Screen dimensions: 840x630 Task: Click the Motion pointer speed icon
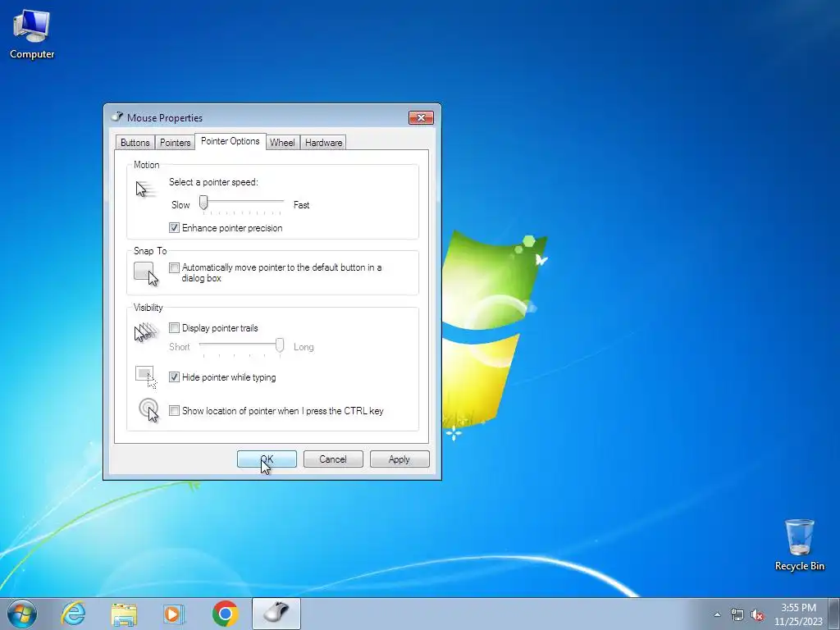tap(144, 189)
